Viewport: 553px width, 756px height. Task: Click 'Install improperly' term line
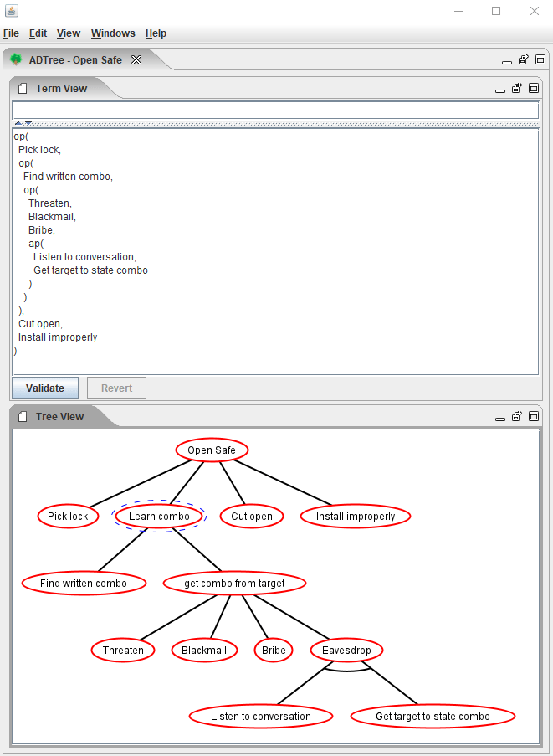[x=58, y=337]
